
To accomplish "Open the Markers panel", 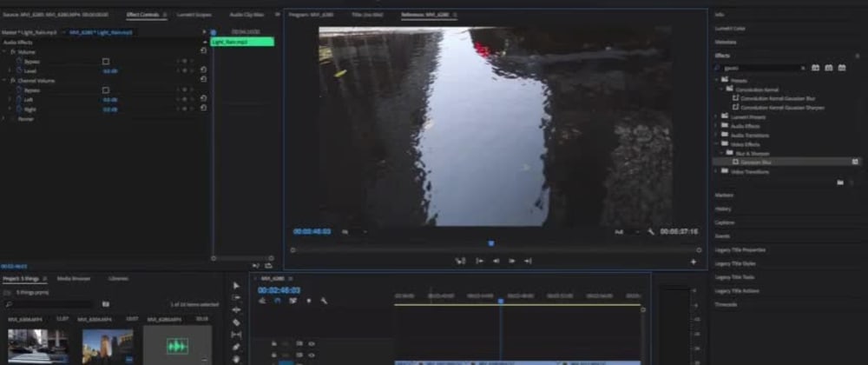I will [x=724, y=195].
